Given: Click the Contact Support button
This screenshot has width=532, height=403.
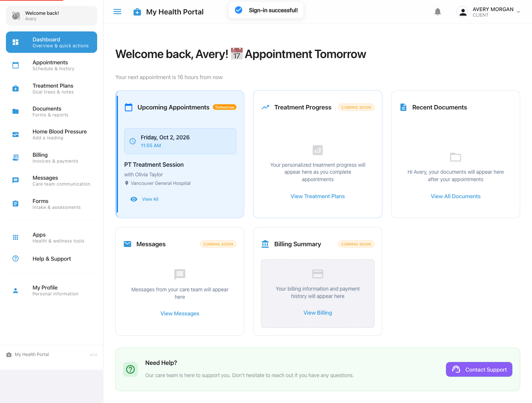Looking at the screenshot, I should pos(479,369).
